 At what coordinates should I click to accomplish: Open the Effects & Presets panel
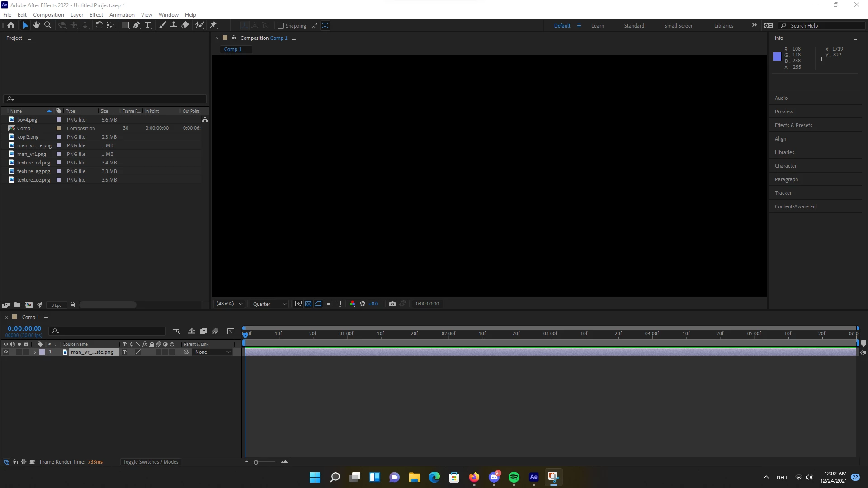pos(793,125)
